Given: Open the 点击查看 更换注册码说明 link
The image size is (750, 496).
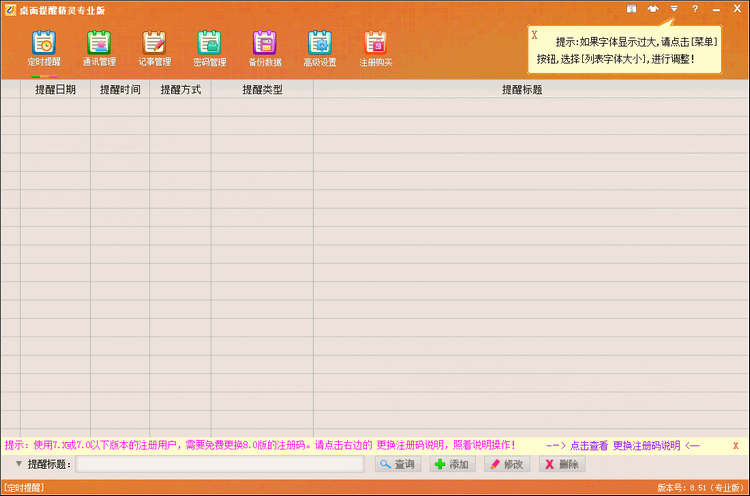Looking at the screenshot, I should [x=625, y=446].
